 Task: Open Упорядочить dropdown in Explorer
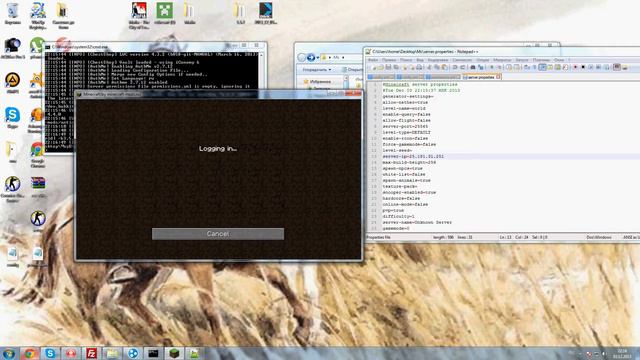[317, 70]
